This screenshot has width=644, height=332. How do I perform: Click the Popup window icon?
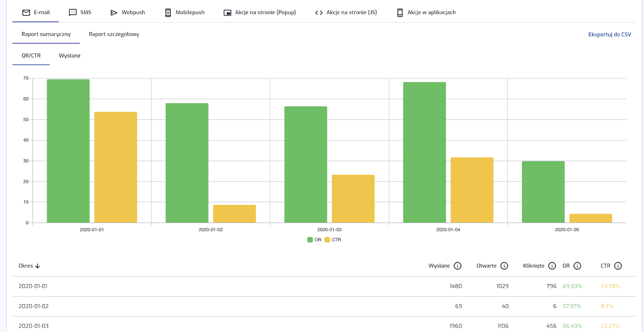pos(227,12)
